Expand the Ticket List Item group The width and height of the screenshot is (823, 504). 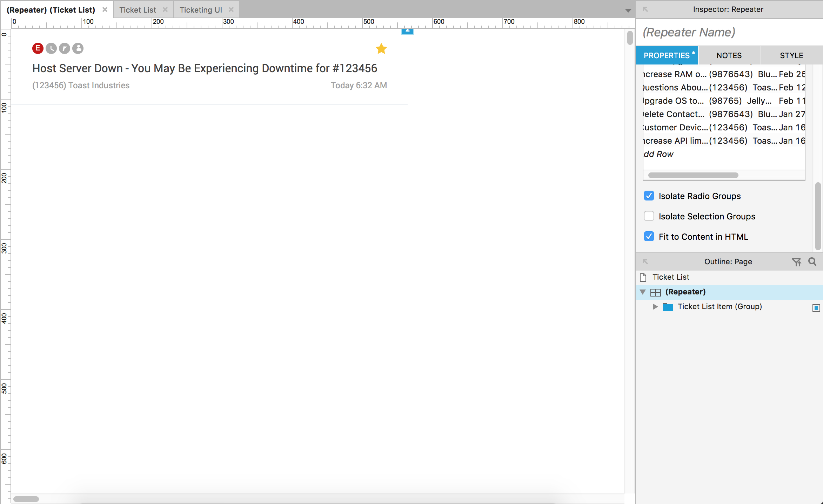pyautogui.click(x=655, y=307)
